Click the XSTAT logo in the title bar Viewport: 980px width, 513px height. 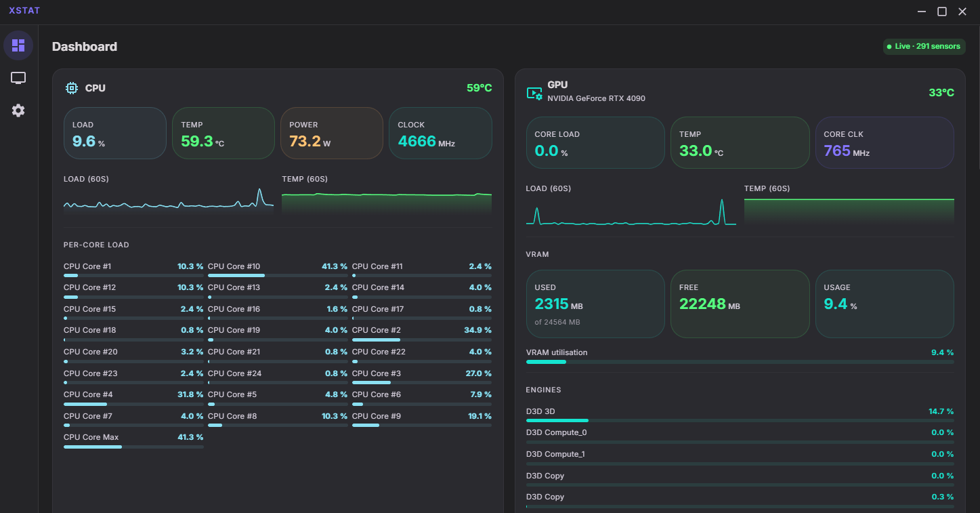click(24, 10)
